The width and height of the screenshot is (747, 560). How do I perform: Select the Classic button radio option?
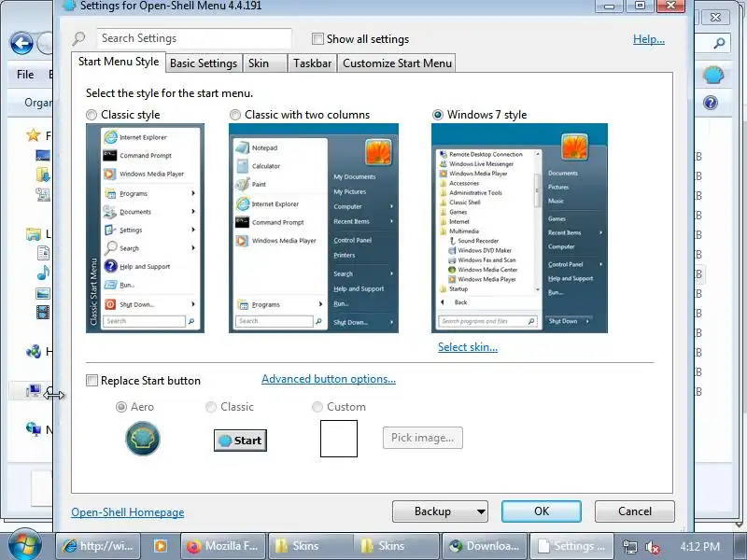pos(211,407)
